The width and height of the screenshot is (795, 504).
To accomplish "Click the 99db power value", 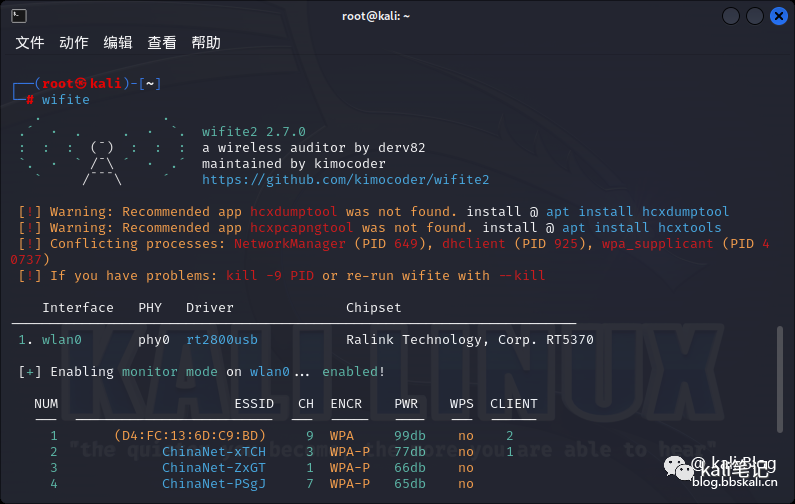I will pos(410,436).
